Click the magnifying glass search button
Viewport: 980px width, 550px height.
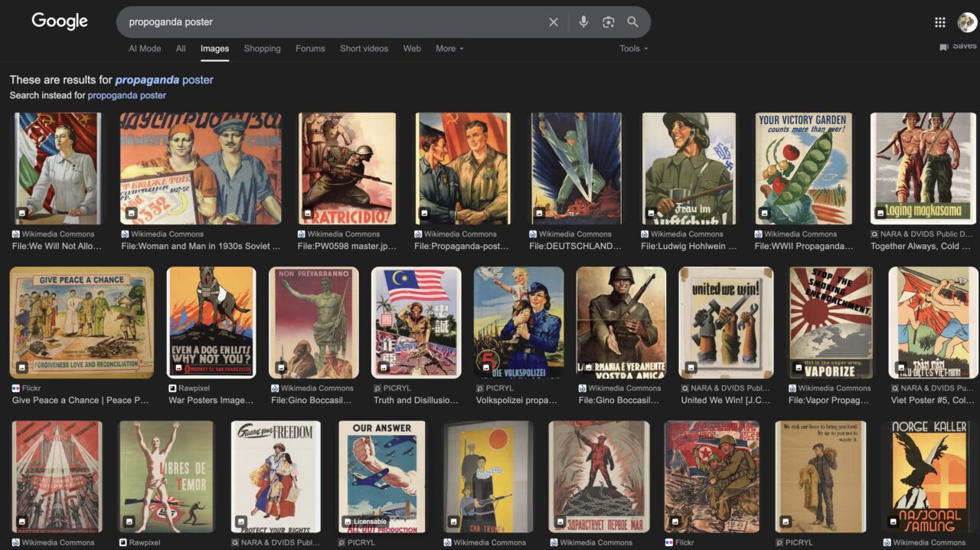632,22
